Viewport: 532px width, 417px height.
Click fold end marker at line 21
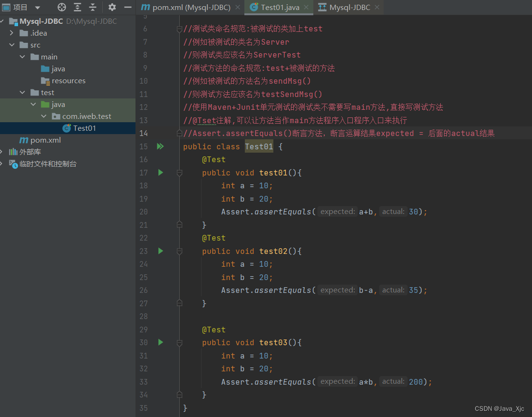180,224
